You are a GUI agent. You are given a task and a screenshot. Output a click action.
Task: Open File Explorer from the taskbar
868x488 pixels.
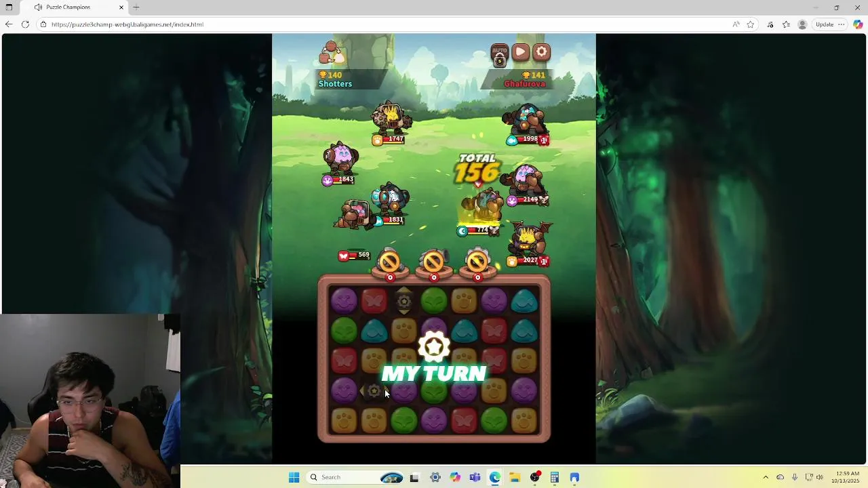pos(515,477)
